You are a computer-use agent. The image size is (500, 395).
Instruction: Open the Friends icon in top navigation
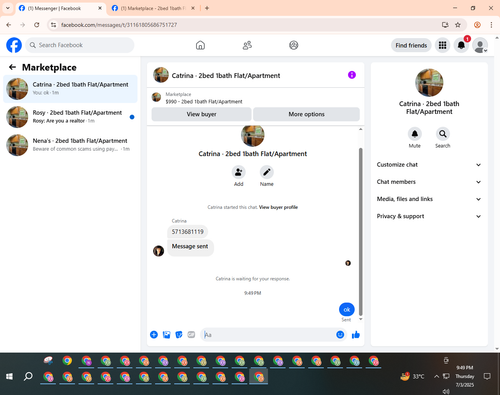(x=247, y=45)
